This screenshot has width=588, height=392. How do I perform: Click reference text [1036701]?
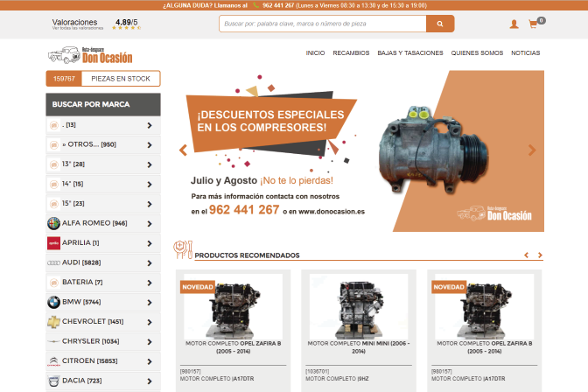click(x=318, y=371)
